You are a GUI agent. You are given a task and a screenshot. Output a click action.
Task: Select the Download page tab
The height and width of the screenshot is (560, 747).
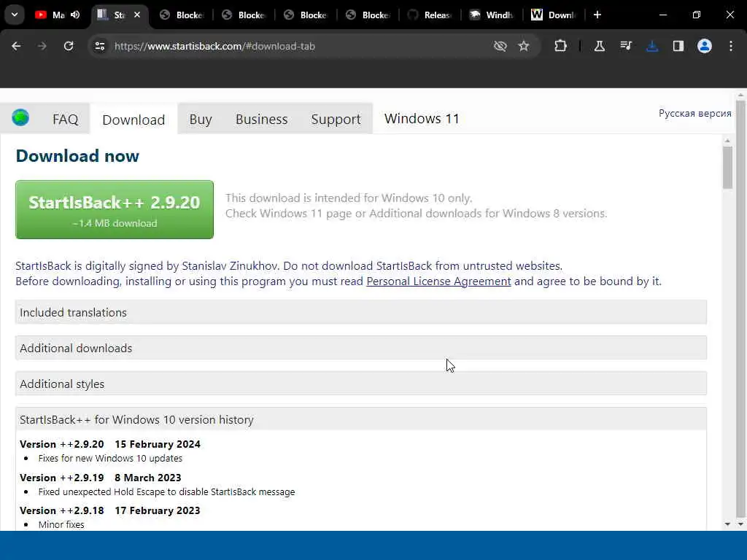[133, 119]
